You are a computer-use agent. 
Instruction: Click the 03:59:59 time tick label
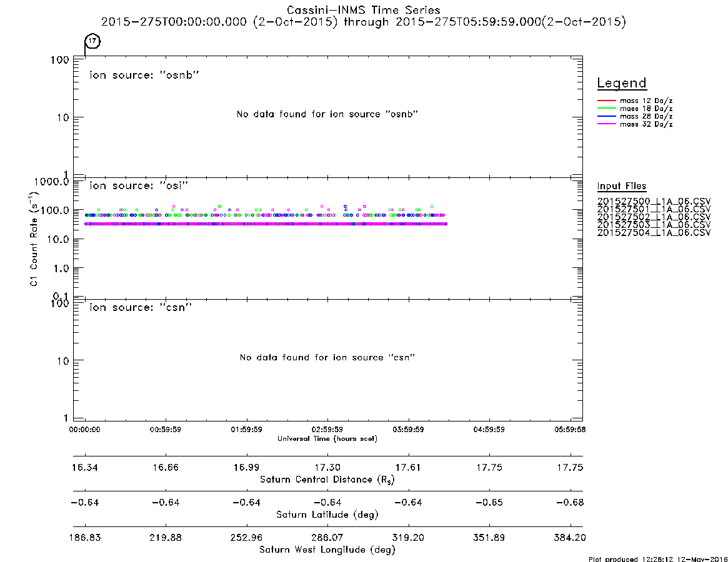(408, 430)
